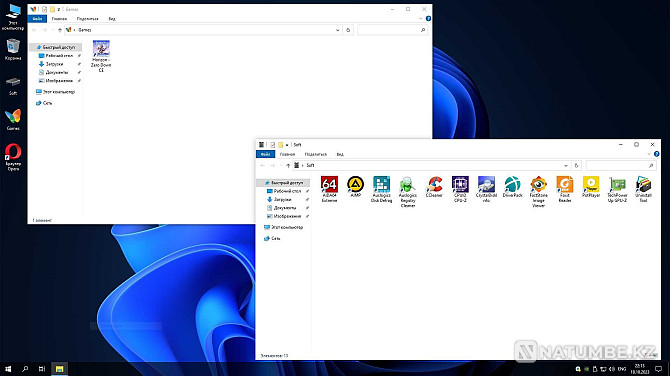Screen dimensions: 670x376
Task: Open quick access toolbar dropdown in Games window
Action: [x=59, y=9]
